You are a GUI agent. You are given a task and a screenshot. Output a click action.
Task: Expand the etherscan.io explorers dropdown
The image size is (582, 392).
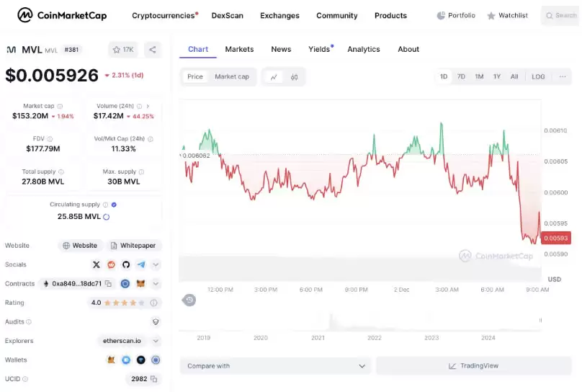[x=156, y=341]
